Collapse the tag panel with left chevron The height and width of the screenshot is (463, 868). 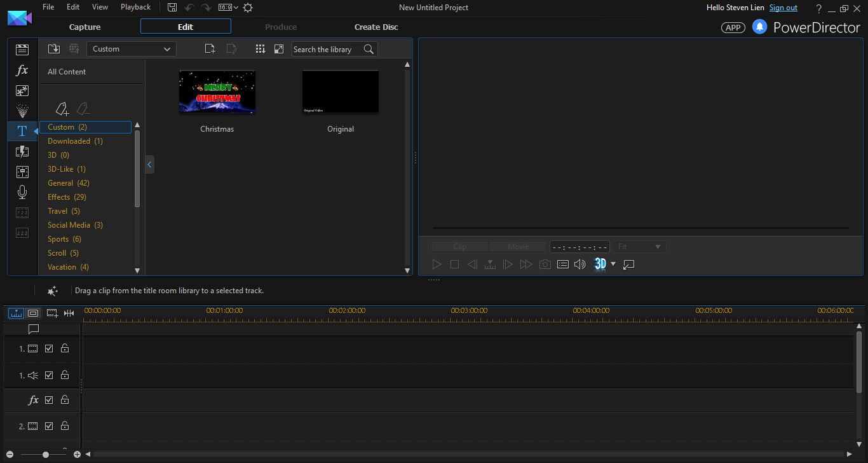point(149,165)
